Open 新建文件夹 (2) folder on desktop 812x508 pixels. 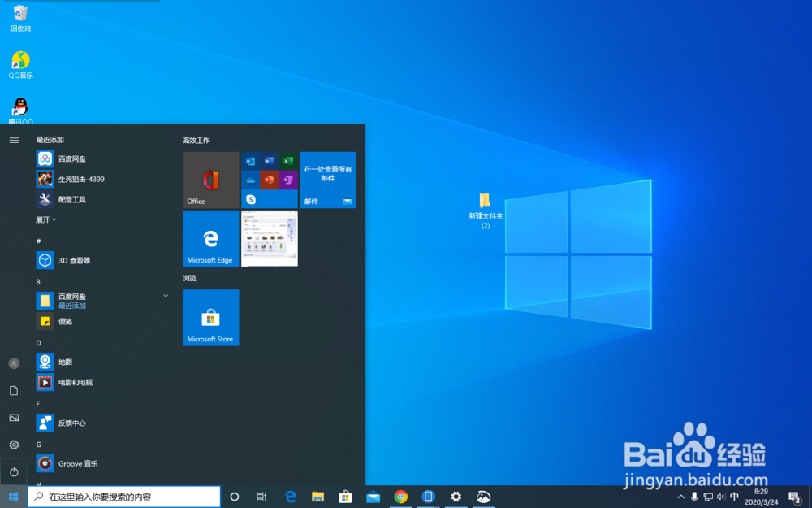point(486,211)
